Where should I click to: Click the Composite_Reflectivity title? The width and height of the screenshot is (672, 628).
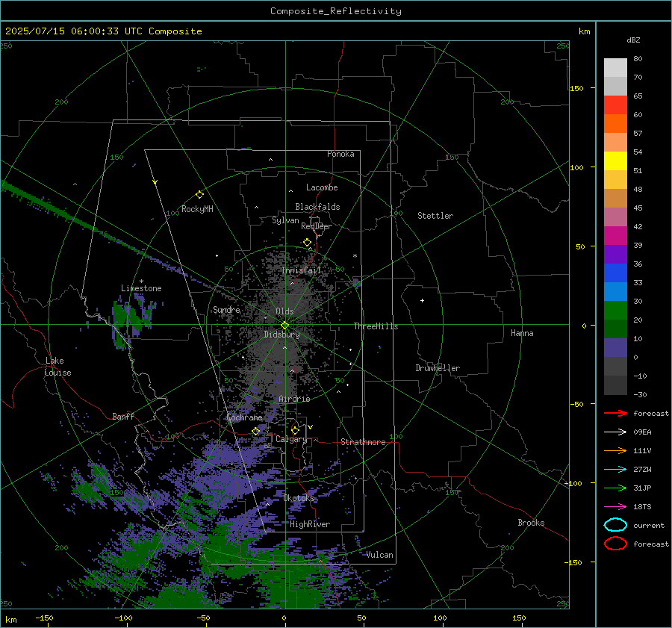[x=336, y=11]
